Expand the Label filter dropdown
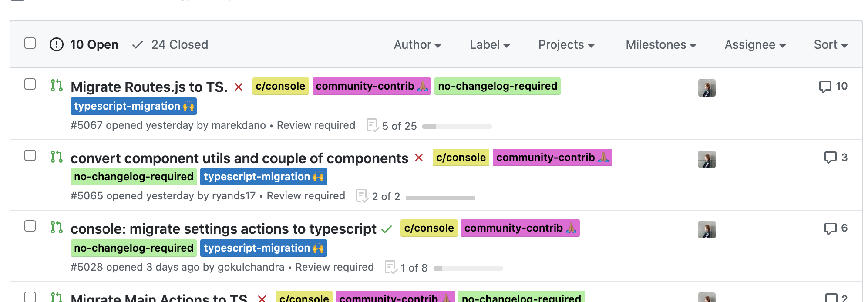Image resolution: width=868 pixels, height=302 pixels. (x=489, y=45)
